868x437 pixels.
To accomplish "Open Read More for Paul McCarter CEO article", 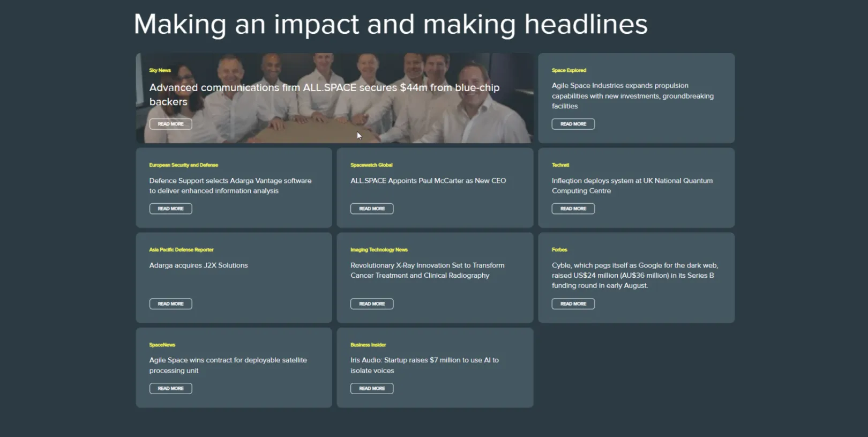I will [x=371, y=209].
